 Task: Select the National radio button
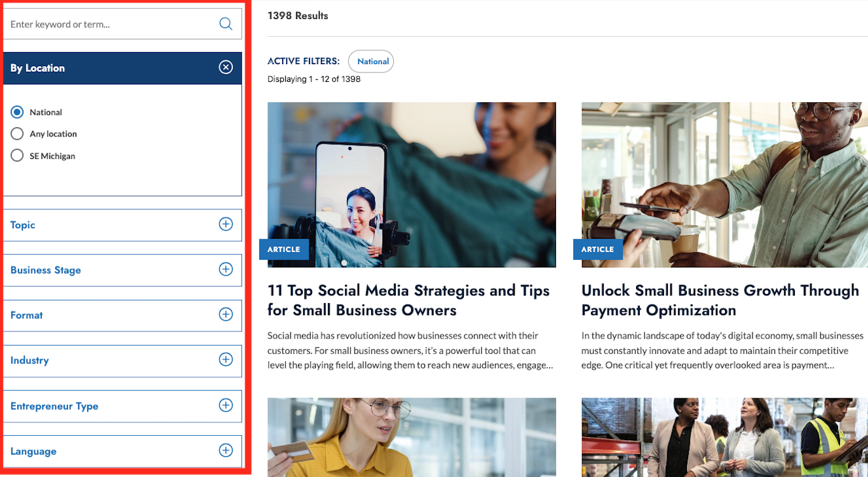coord(17,112)
